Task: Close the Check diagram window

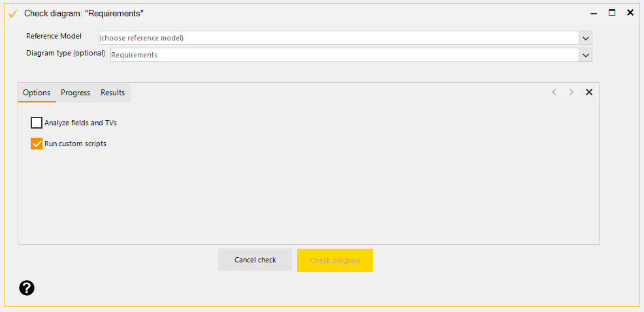Action: [x=630, y=12]
